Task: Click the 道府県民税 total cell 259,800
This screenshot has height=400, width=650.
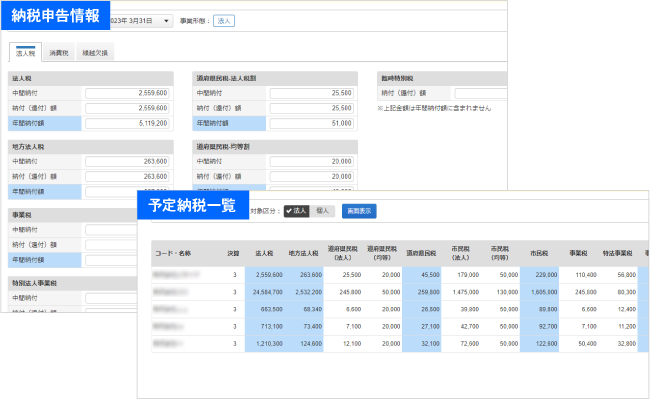Action: click(422, 292)
